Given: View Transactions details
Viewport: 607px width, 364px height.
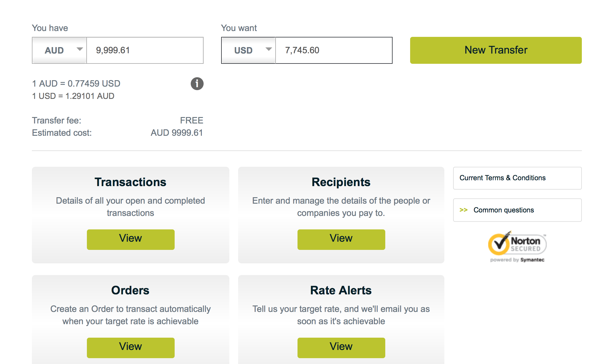Looking at the screenshot, I should [130, 239].
